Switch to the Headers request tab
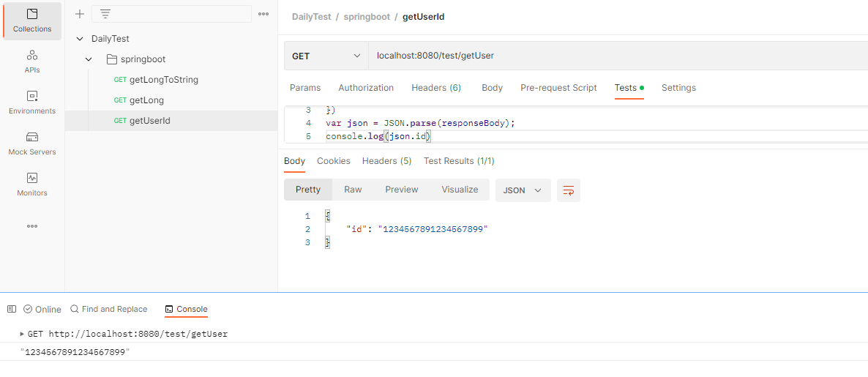Screen dimensions: 868x377 435,88
